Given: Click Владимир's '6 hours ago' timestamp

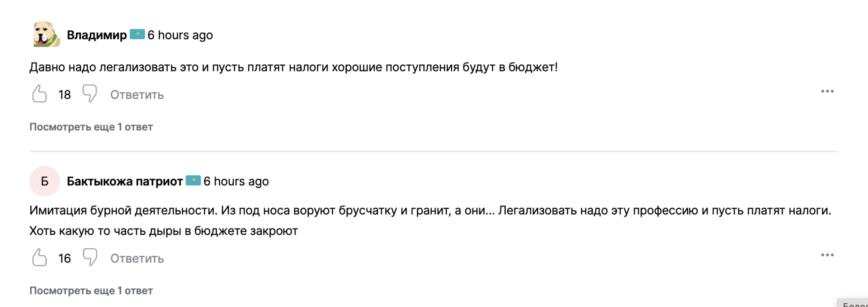Looking at the screenshot, I should pyautogui.click(x=180, y=35).
